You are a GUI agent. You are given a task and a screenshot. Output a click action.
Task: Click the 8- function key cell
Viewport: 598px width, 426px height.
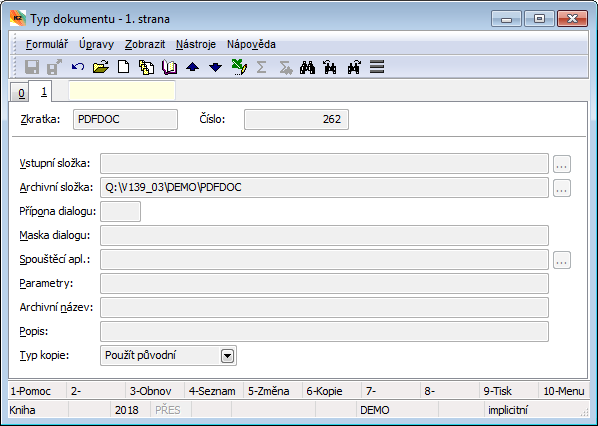pos(450,391)
